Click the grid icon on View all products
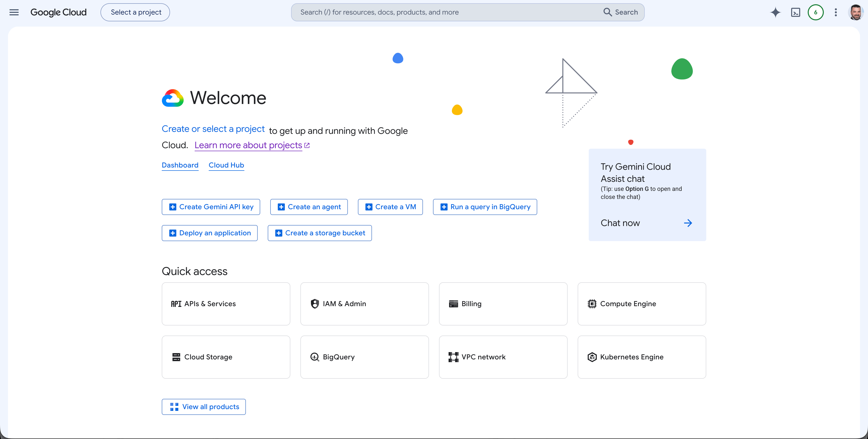This screenshot has width=868, height=439. pyautogui.click(x=174, y=407)
